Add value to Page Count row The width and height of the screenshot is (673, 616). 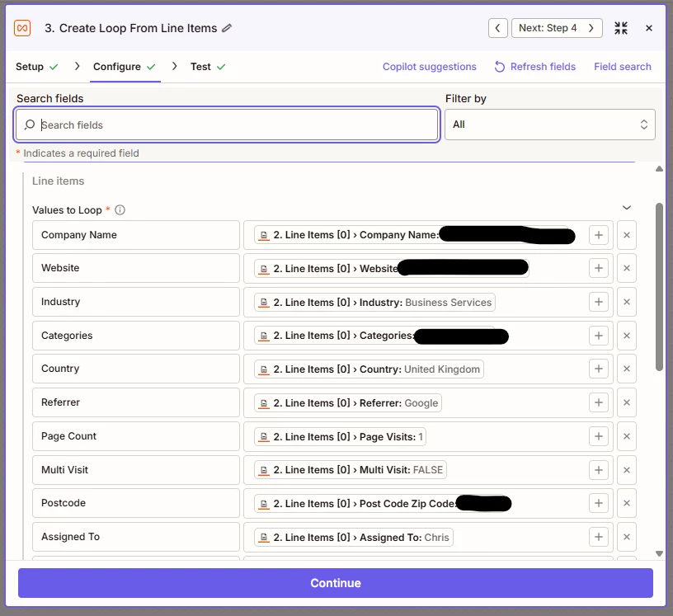coord(599,436)
